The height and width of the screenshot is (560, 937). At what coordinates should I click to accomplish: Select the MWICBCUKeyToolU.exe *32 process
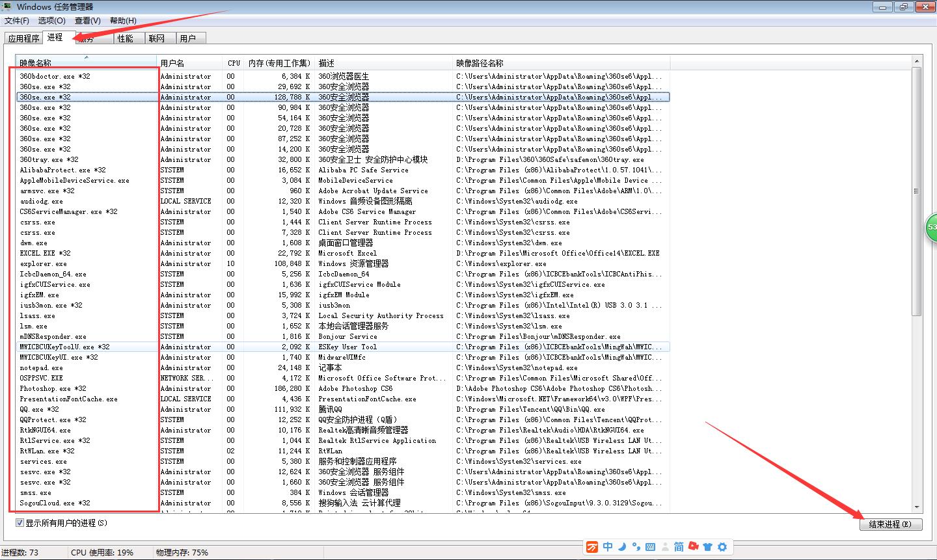tap(343, 347)
